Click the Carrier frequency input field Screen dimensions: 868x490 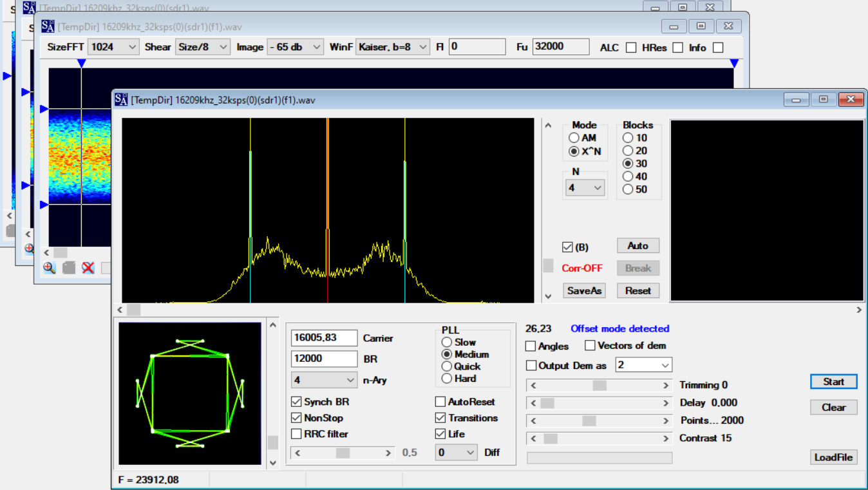tap(324, 338)
